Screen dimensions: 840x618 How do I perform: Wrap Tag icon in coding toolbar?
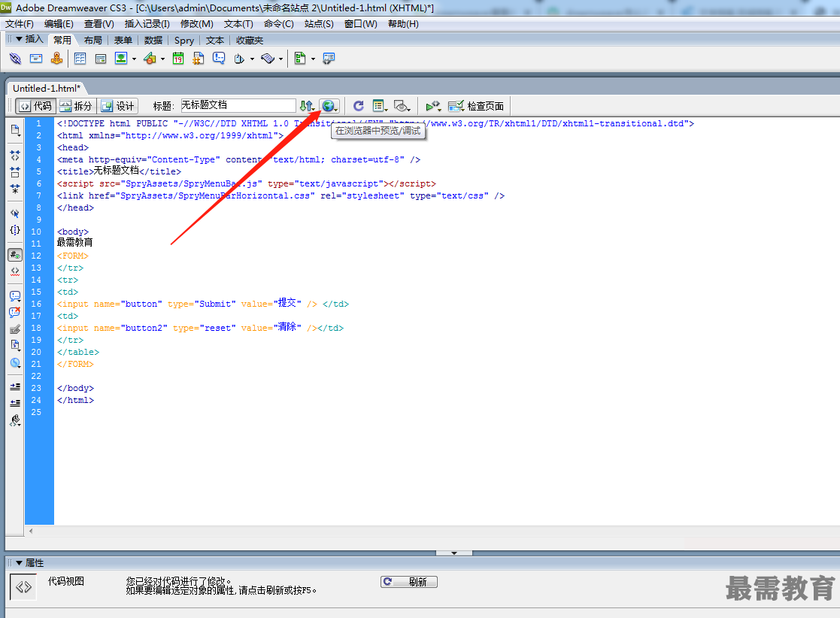(15, 329)
